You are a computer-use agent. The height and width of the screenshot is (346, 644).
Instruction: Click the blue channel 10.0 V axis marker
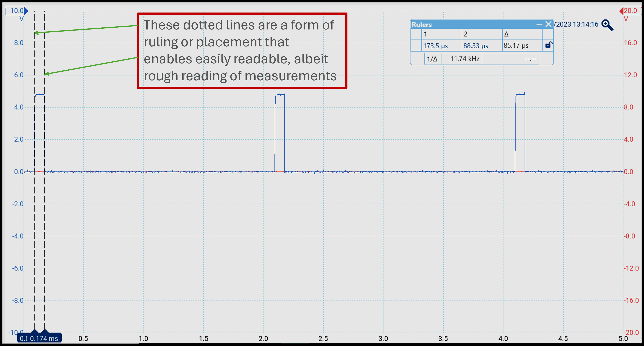(x=16, y=11)
